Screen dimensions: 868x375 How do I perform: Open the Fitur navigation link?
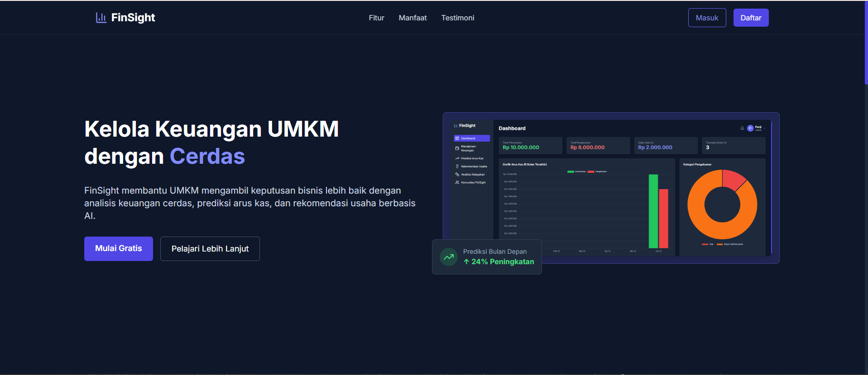click(x=376, y=18)
